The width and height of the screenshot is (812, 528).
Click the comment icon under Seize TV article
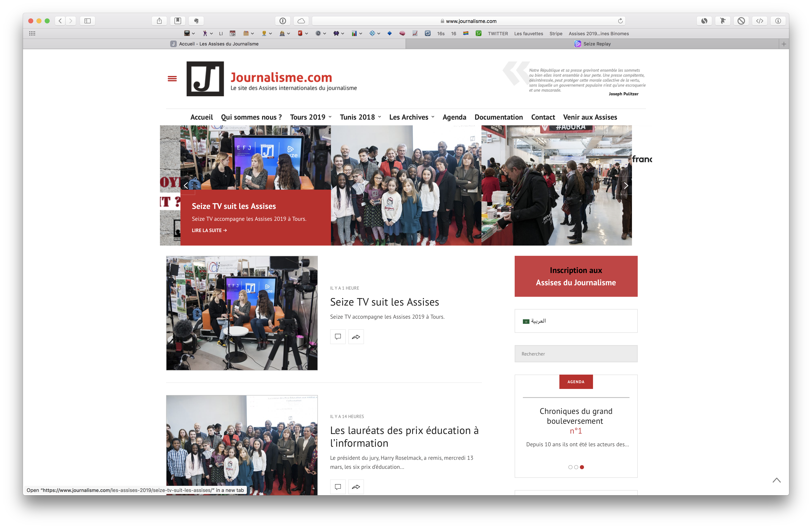[x=338, y=337]
